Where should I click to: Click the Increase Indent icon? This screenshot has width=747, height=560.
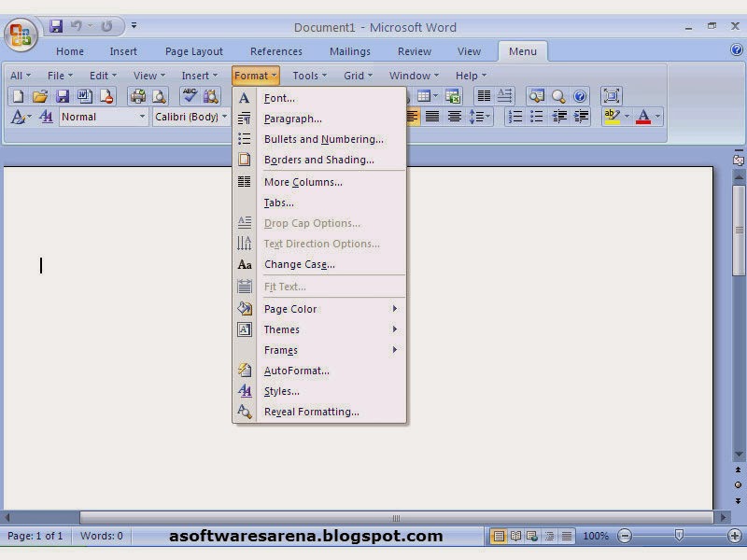tap(581, 116)
